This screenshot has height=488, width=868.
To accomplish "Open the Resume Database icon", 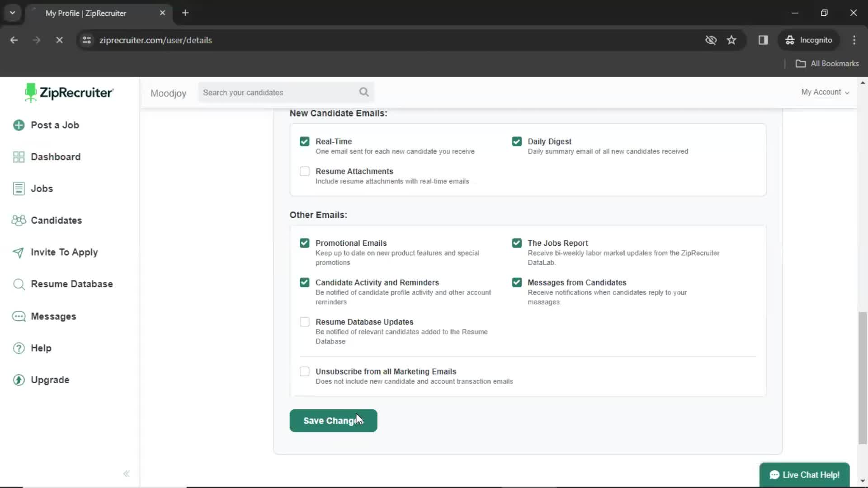I will (19, 284).
